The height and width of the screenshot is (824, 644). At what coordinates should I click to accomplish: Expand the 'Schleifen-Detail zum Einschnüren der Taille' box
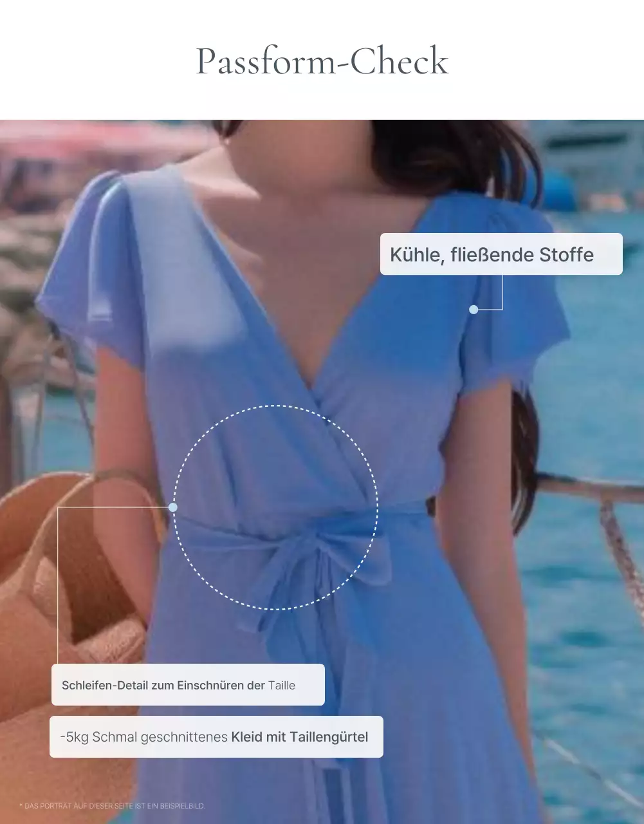coord(188,684)
